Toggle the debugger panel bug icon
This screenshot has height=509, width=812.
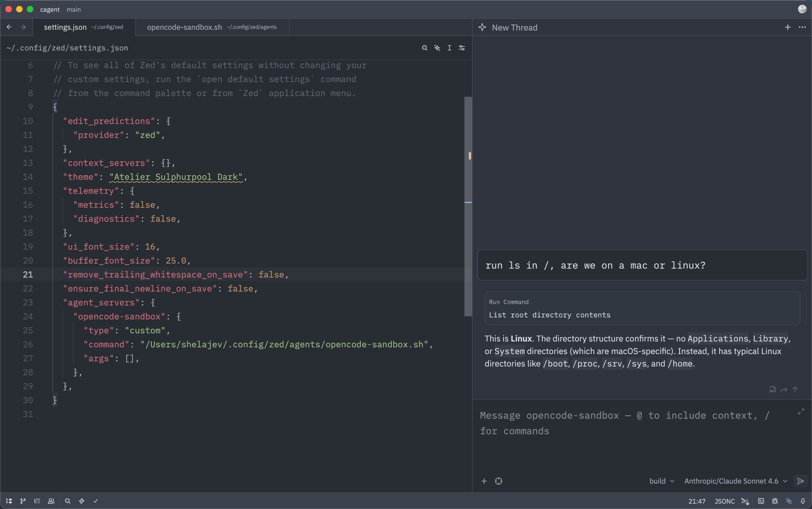click(775, 501)
